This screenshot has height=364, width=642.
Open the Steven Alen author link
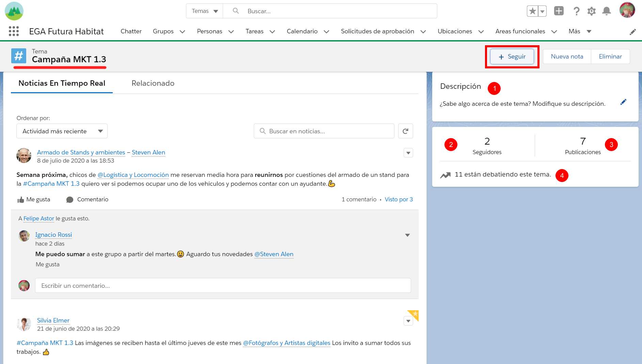pos(148,152)
